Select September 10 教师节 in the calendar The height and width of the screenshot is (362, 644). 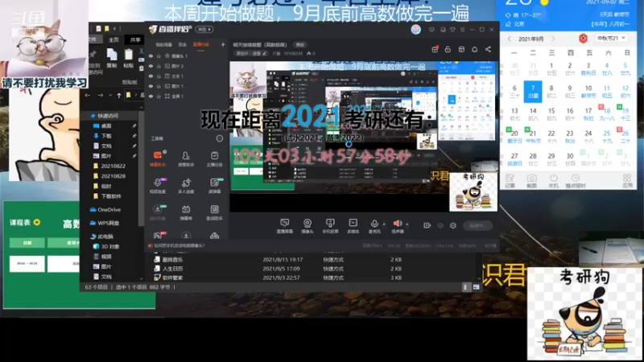pyautogui.click(x=588, y=91)
